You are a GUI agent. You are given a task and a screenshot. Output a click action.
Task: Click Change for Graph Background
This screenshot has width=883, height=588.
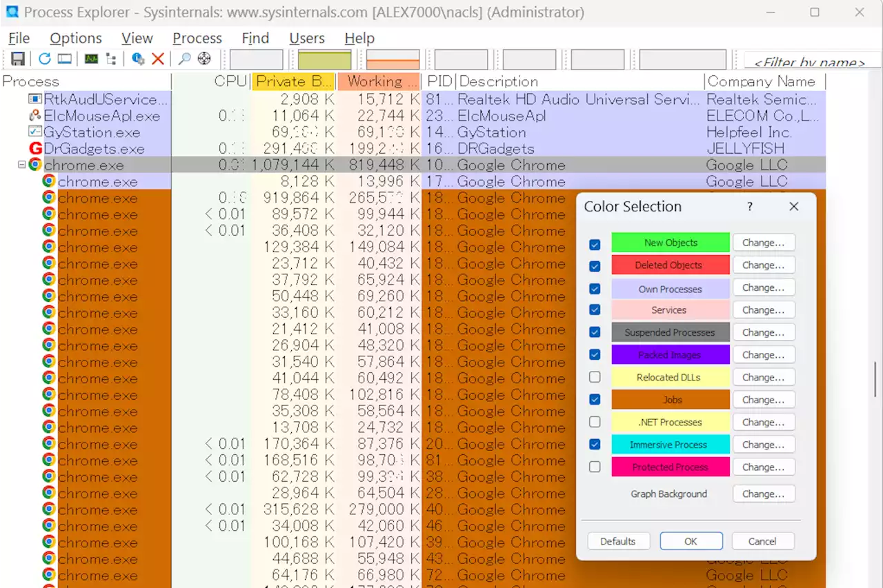pyautogui.click(x=764, y=494)
